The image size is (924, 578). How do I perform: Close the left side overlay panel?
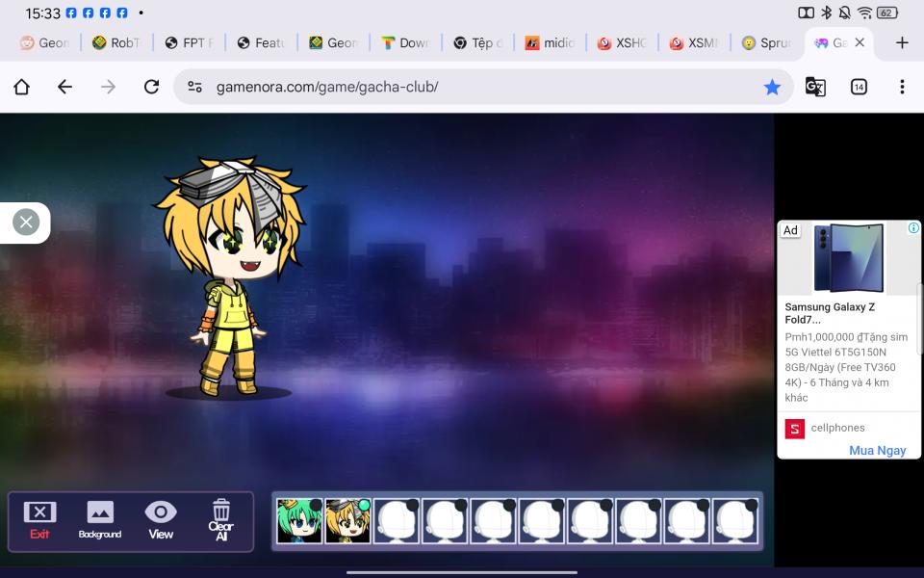(26, 223)
